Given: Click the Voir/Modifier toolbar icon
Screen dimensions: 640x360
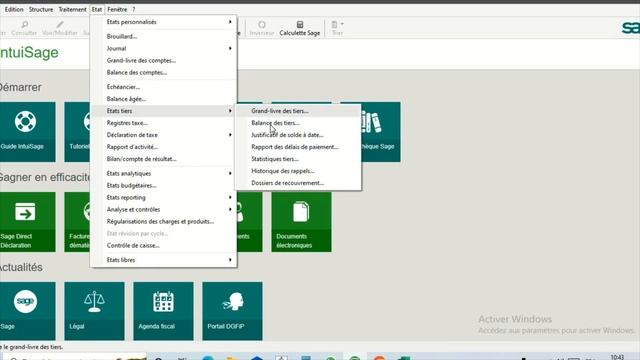Looking at the screenshot, I should 60,28.
